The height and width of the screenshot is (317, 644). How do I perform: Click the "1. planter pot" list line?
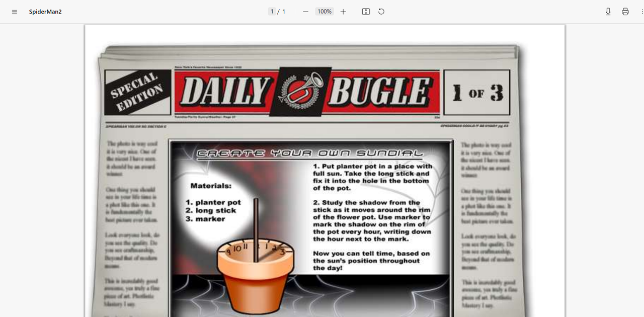(x=213, y=202)
